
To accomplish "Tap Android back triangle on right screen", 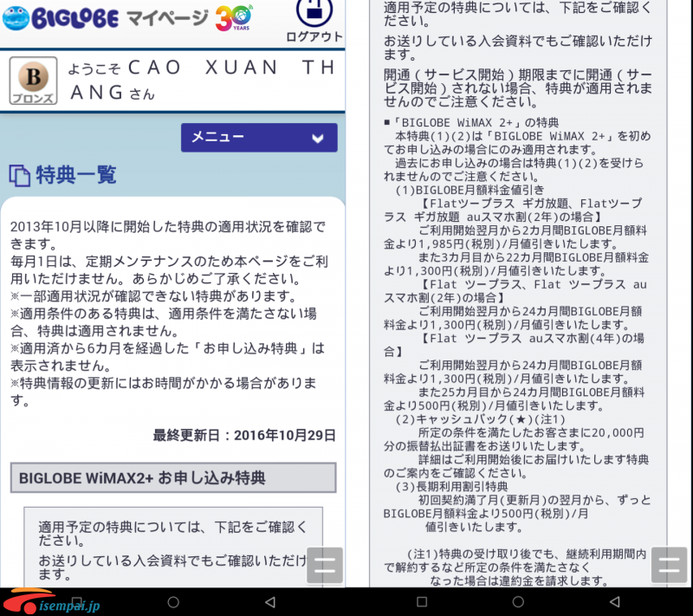I will point(615,602).
